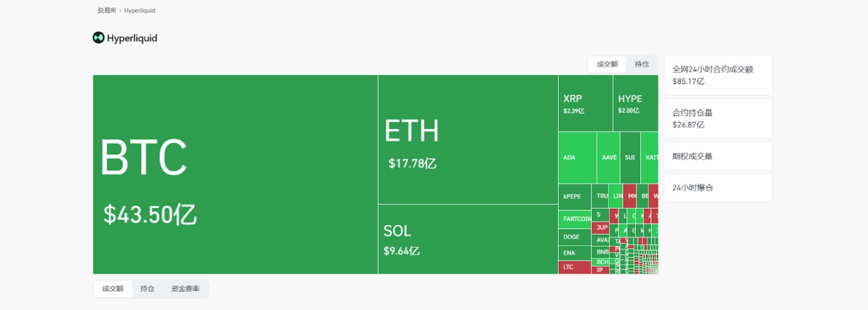Click the XRP tile in the treemap
Screen dimensions: 868x310
(x=585, y=103)
